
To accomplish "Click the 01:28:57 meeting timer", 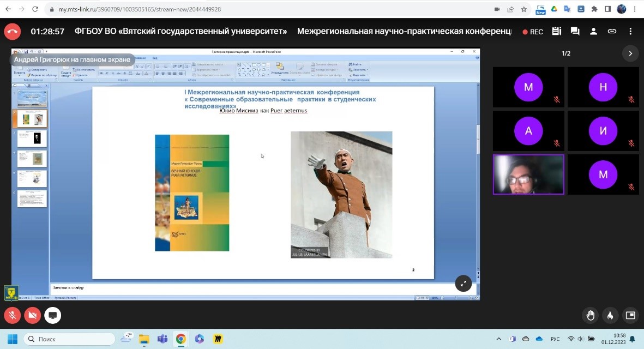I will click(47, 32).
